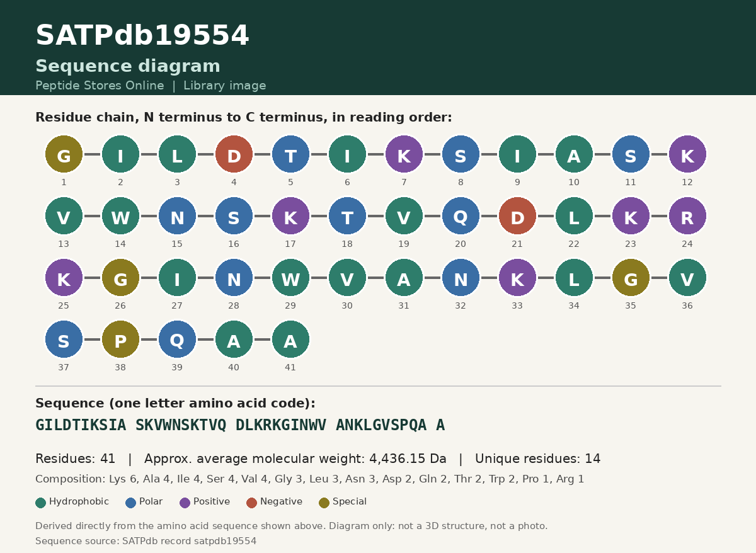Select residue 12 circle labeled K
The height and width of the screenshot is (553, 756).
coord(687,154)
